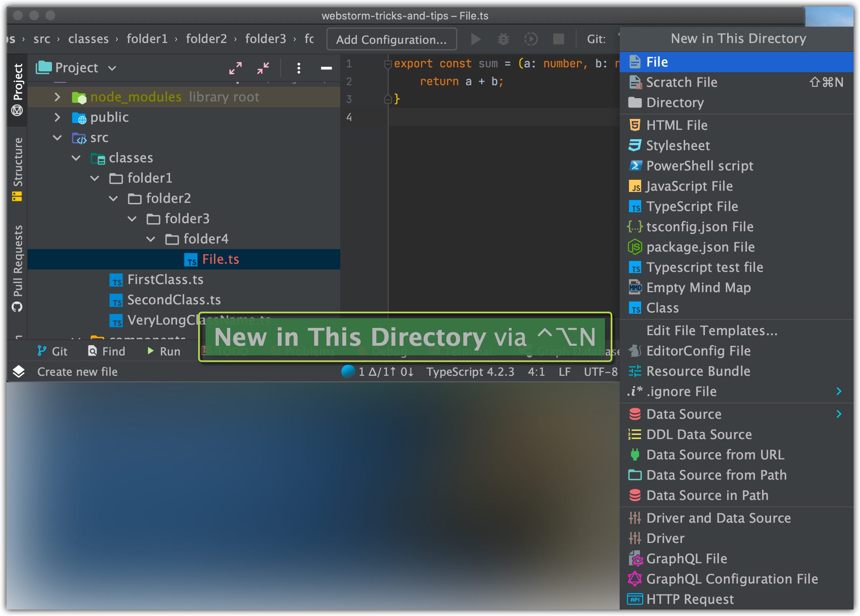Click the Debug bug icon in toolbar
Screen dimensions: 860x616
pos(503,39)
